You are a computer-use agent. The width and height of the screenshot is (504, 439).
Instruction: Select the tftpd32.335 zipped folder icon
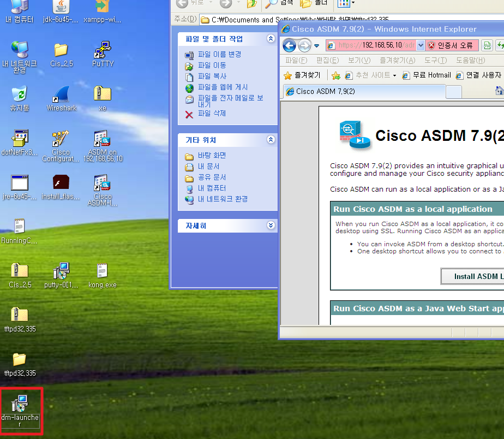[x=20, y=319]
